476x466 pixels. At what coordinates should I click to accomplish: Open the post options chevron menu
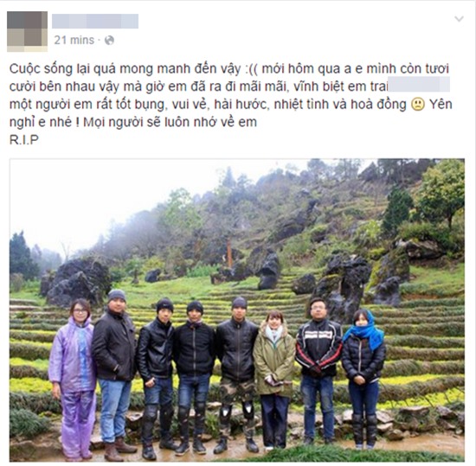tap(459, 19)
